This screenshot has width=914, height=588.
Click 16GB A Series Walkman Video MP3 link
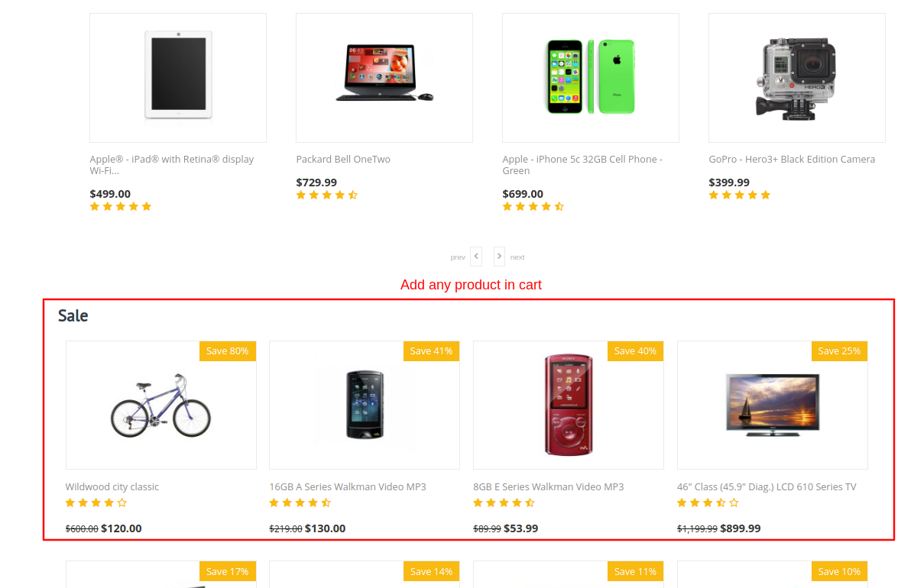click(348, 487)
